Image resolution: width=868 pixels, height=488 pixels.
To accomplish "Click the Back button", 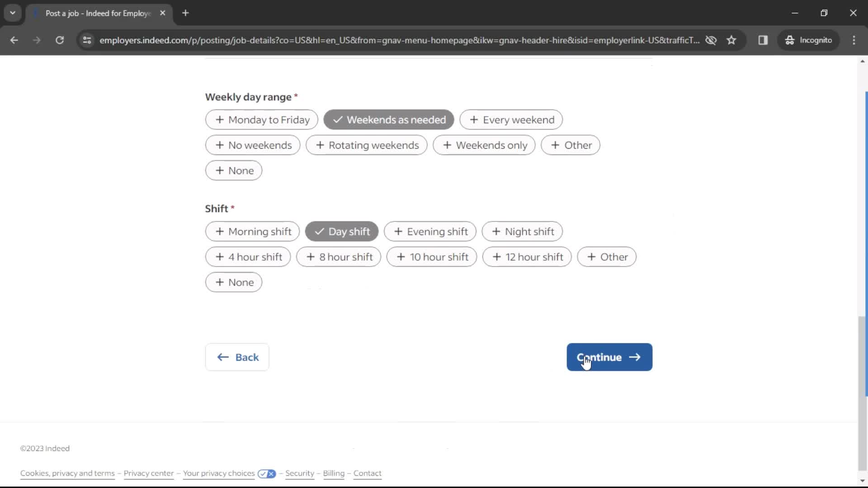I will 238,357.
